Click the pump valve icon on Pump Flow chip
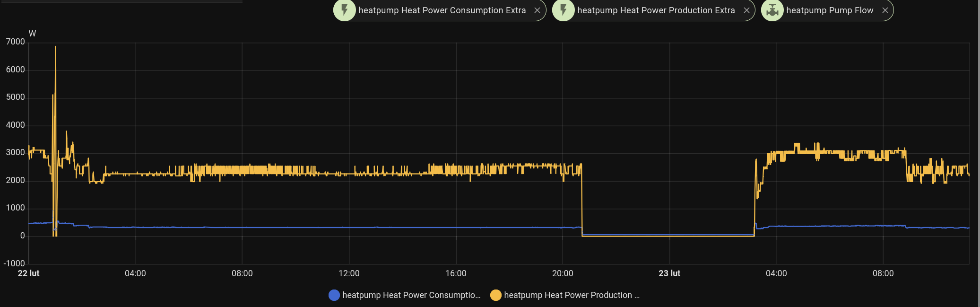Viewport: 980px width, 307px height. click(772, 10)
